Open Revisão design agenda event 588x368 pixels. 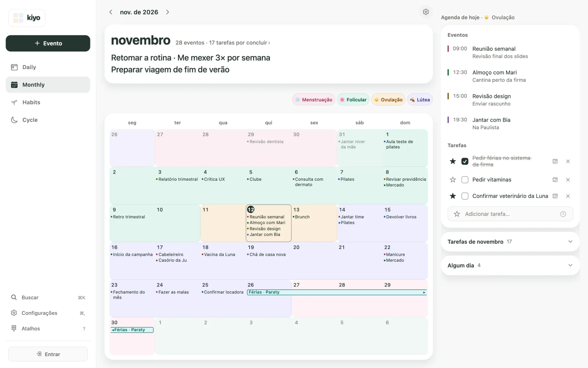click(510, 100)
